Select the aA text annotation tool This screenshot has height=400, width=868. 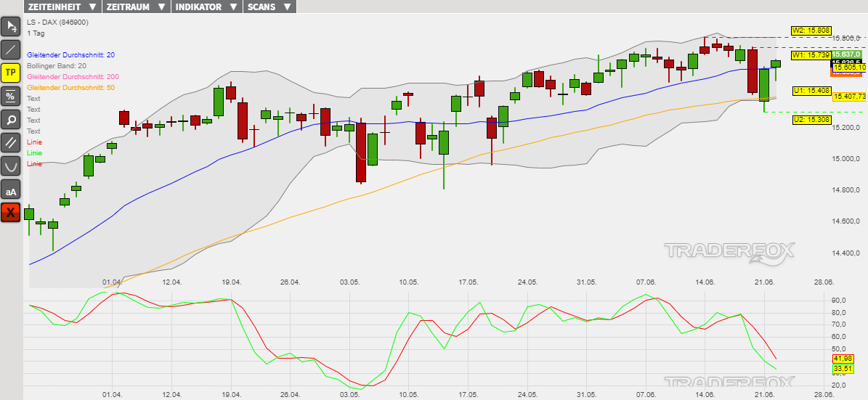coord(11,189)
